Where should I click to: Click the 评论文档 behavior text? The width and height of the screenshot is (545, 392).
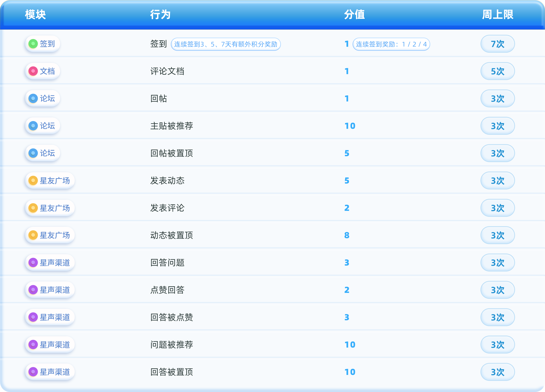coord(167,71)
